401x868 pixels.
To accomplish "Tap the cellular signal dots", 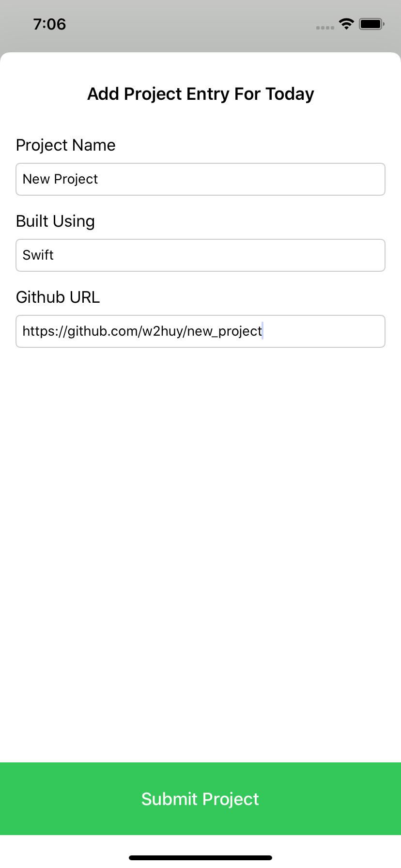I will pyautogui.click(x=325, y=28).
